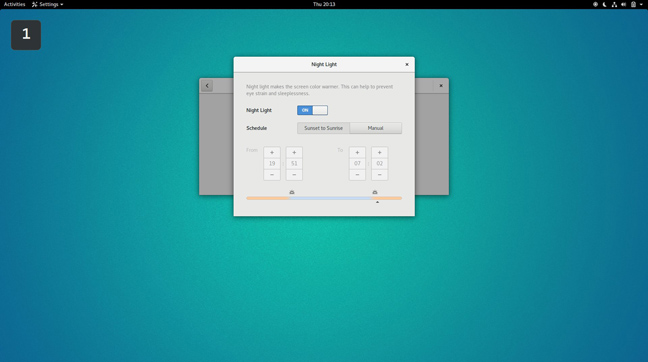Click the night light schedule timeline bar
Screen dimensions: 648x362
324,198
